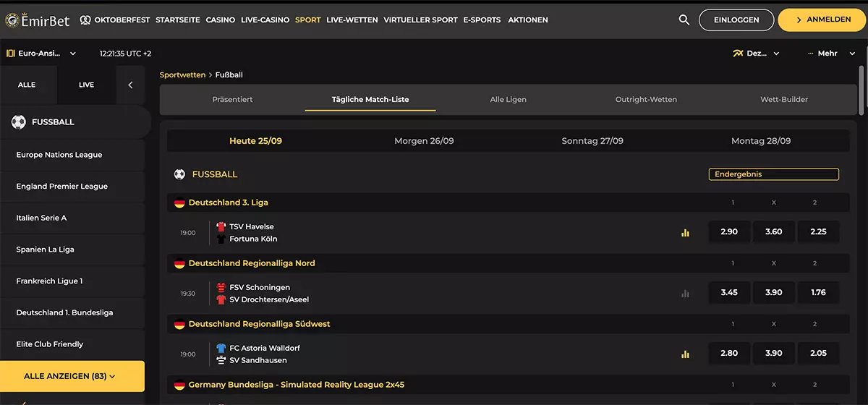Viewport: 868px width, 405px height.
Task: Select odds 1.76 for SV Drochtersen/Assel
Action: [818, 292]
